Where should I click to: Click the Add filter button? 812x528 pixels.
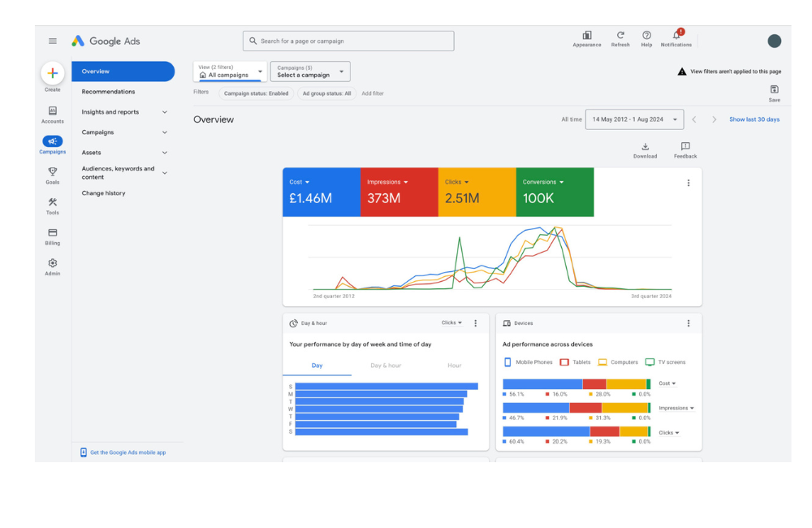(373, 93)
